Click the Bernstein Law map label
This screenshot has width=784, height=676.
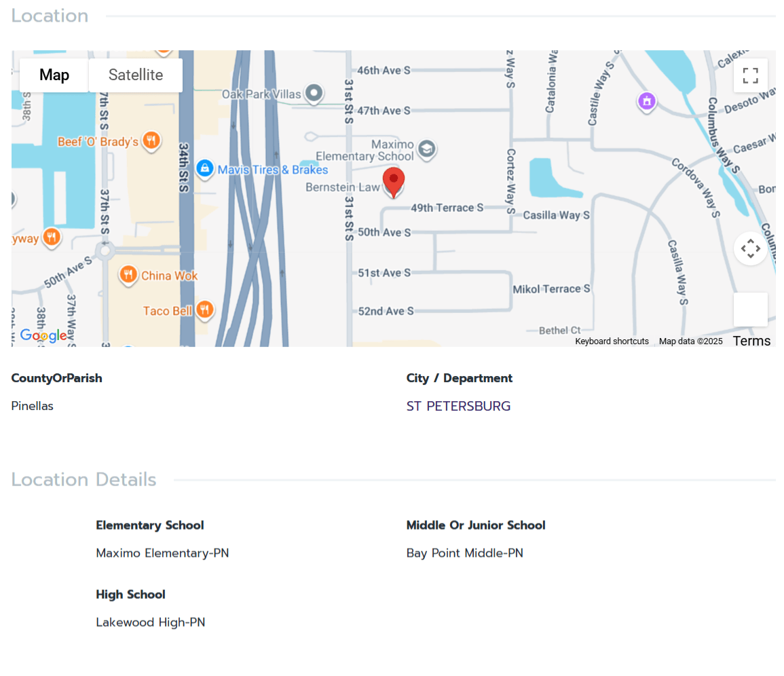[x=342, y=187]
